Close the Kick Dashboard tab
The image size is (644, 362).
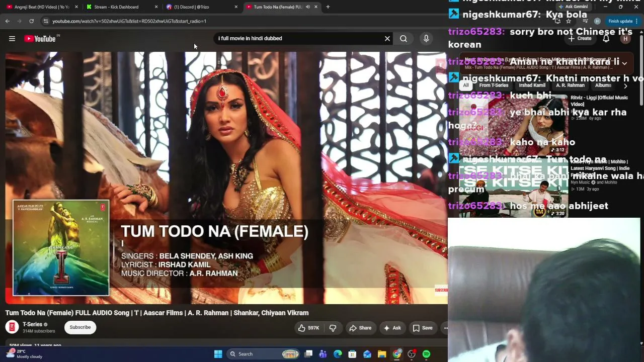click(156, 7)
